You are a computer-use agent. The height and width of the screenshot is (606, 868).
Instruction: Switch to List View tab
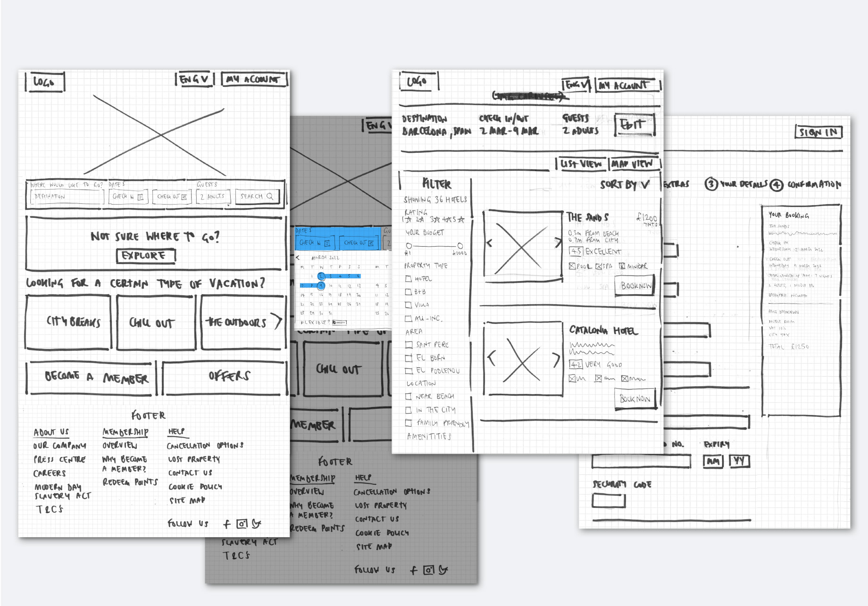click(581, 164)
